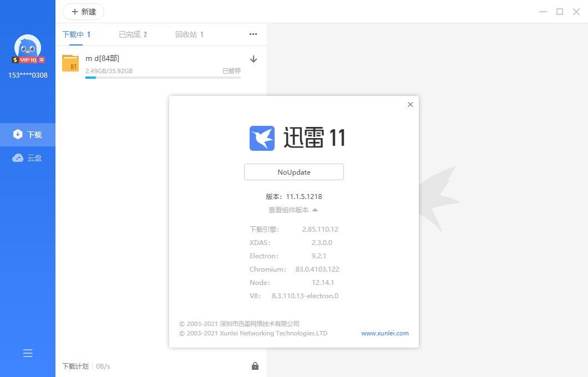Image resolution: width=588 pixels, height=377 pixels.
Task: Switch to the 已完成 tab
Action: 133,34
